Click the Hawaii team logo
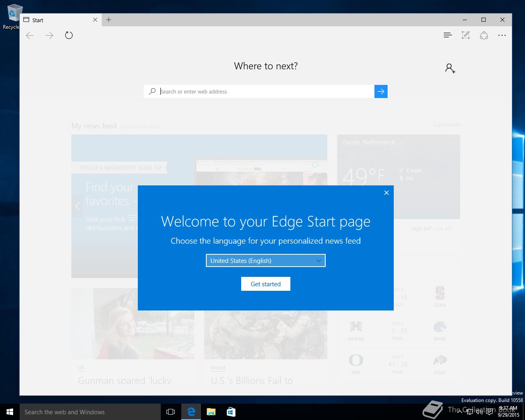The width and height of the screenshot is (525, 420). coord(356,327)
